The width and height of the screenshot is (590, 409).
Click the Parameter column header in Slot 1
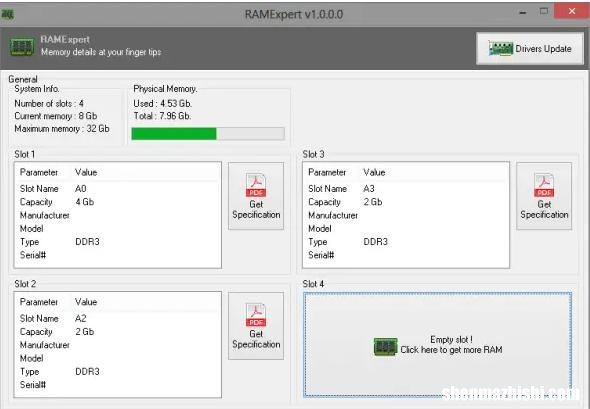coord(39,172)
